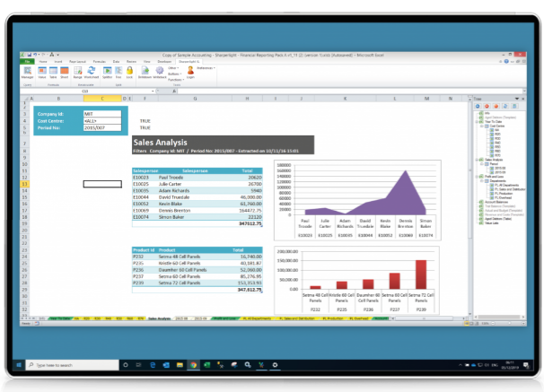The image size is (544, 392).
Task: Recalculate the Range via ribbon
Action: (78, 73)
